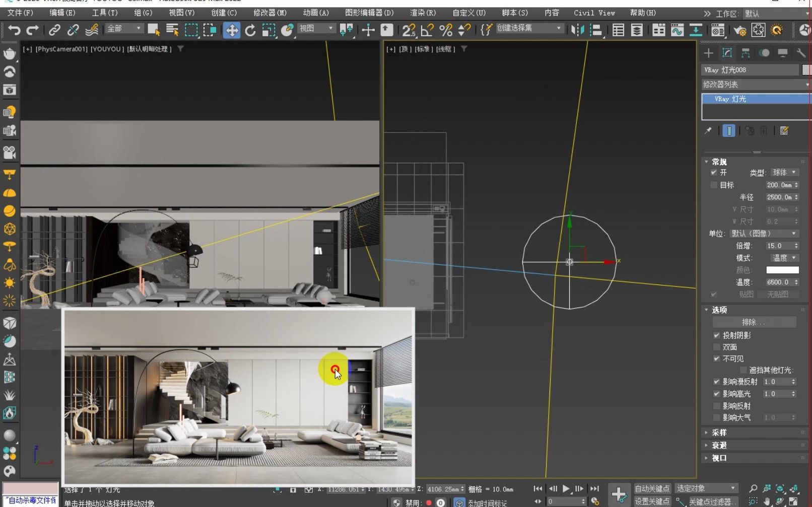This screenshot has width=812, height=507.
Task: Open the 类型 light type dropdown
Action: (x=785, y=172)
